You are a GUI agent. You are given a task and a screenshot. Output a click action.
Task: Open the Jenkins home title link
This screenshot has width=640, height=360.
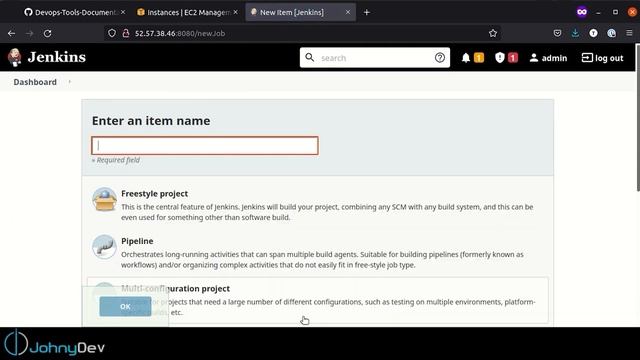[x=57, y=57]
